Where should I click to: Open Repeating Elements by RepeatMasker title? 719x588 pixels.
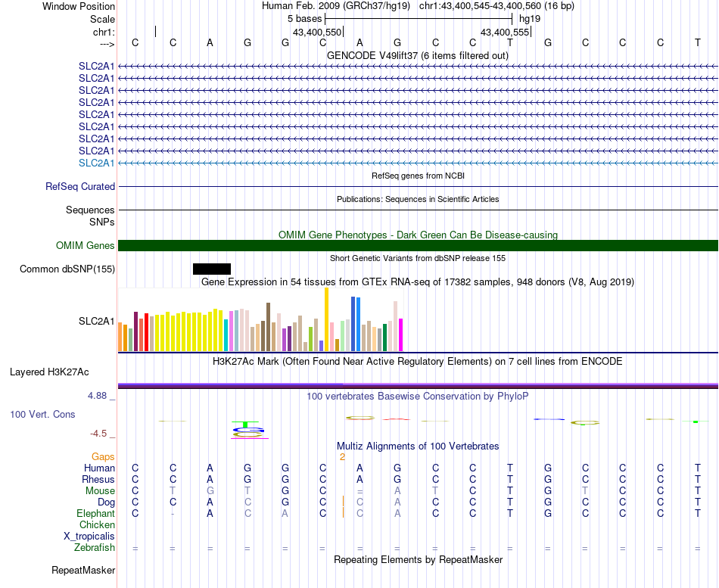pos(419,559)
